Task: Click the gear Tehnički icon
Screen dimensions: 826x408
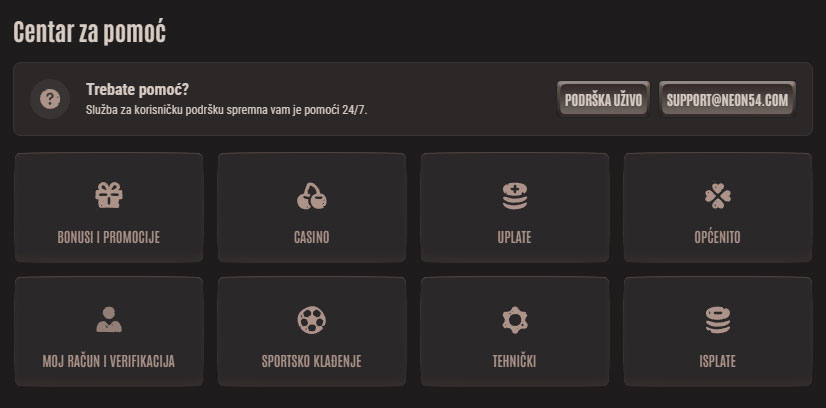Action: [x=515, y=320]
